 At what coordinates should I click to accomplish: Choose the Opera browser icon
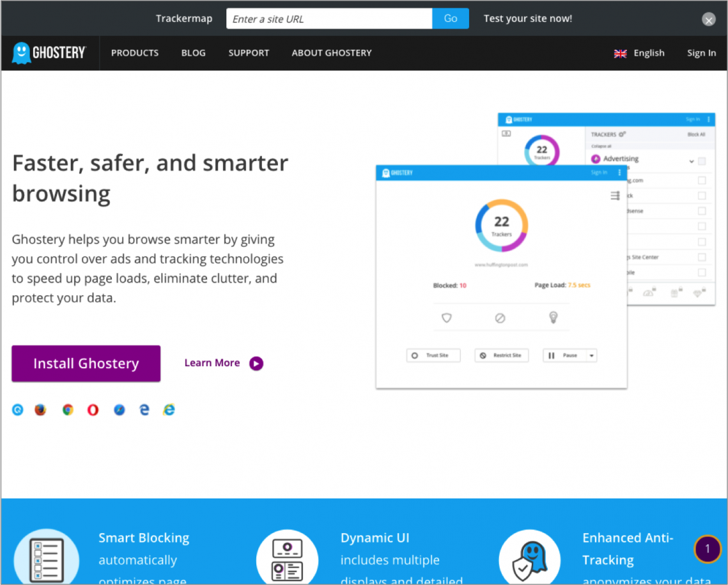click(93, 410)
